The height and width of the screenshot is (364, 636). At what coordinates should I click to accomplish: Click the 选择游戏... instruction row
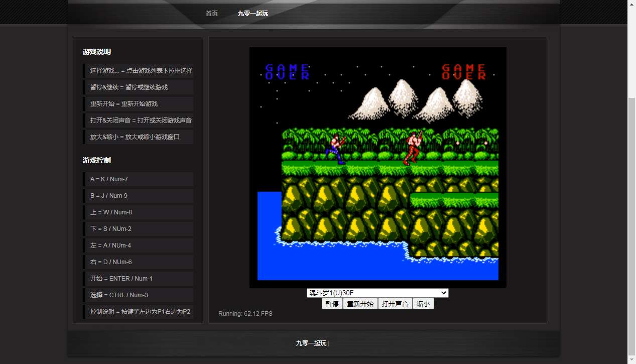pyautogui.click(x=138, y=71)
